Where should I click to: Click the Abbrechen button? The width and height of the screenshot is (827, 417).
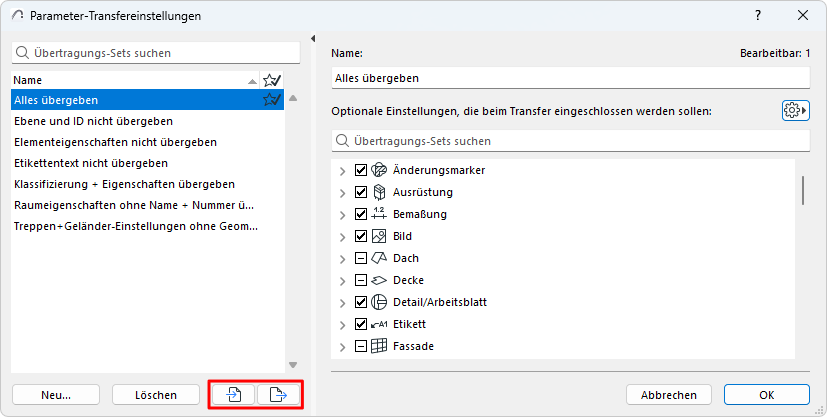click(669, 395)
